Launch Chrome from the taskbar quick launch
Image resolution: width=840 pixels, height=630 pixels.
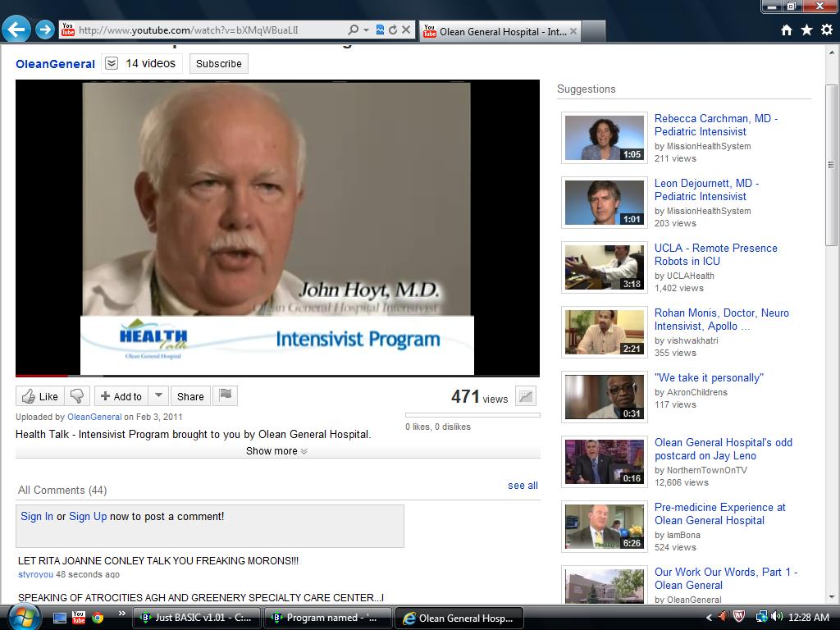coord(97,618)
